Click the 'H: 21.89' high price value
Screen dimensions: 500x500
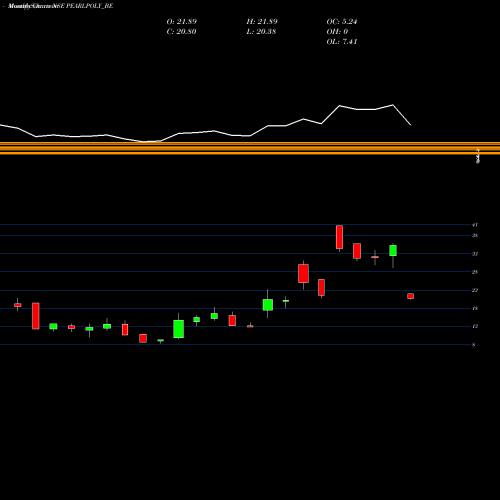point(262,22)
